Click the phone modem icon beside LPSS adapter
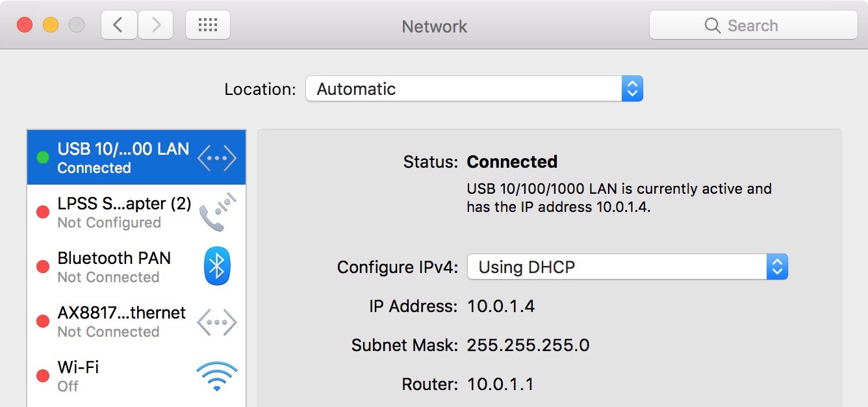This screenshot has height=407, width=868. 218,212
